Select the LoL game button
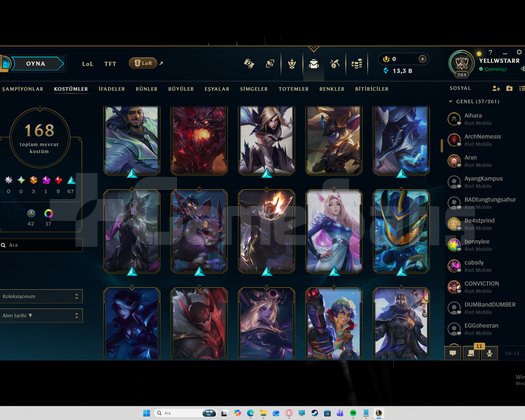Image resolution: width=525 pixels, height=420 pixels. coord(88,64)
